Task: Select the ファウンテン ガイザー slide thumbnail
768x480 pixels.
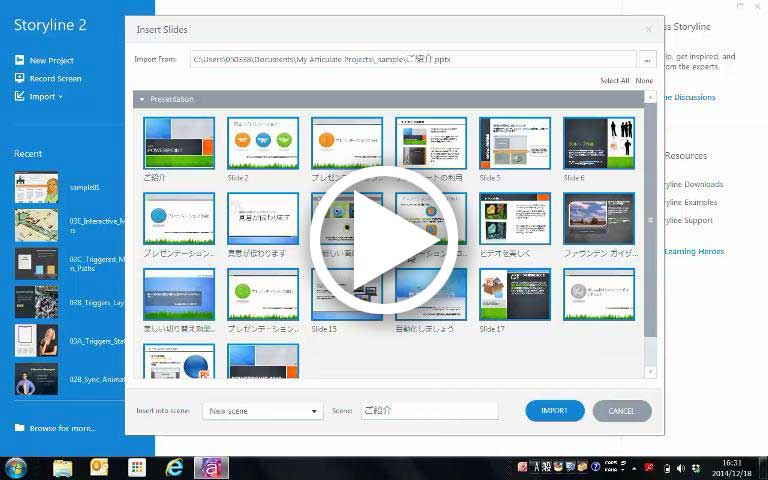Action: 599,218
